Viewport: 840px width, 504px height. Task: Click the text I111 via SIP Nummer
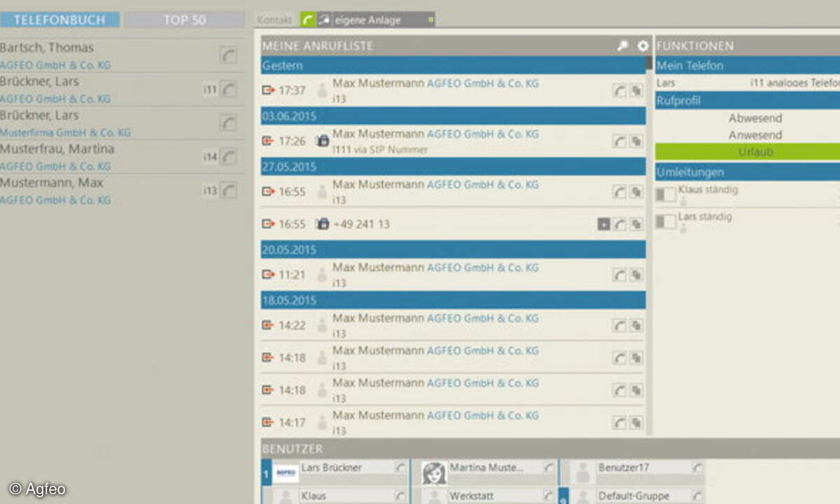(380, 150)
